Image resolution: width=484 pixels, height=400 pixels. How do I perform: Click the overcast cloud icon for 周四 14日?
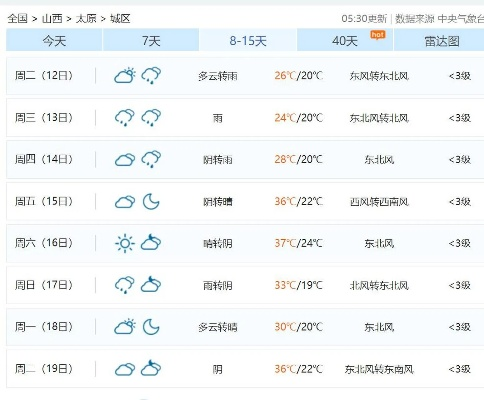125,160
